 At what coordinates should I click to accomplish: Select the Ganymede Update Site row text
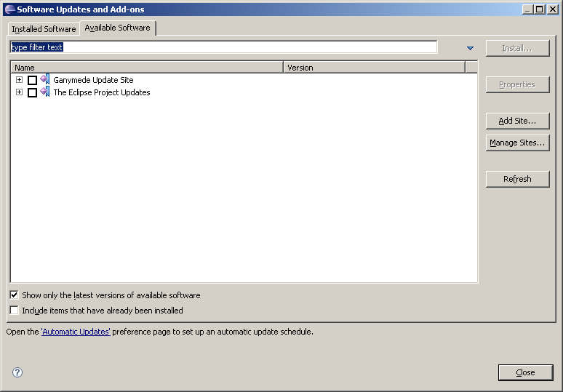pos(93,80)
